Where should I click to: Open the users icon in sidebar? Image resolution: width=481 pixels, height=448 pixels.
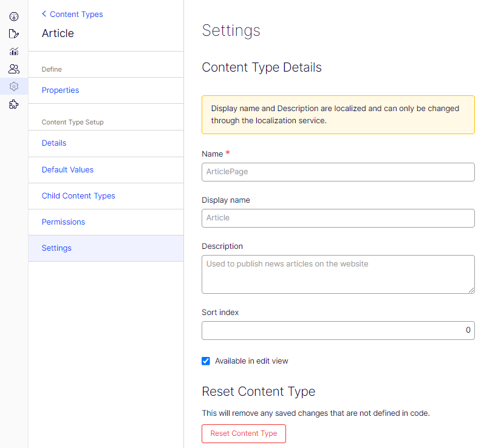[x=14, y=69]
